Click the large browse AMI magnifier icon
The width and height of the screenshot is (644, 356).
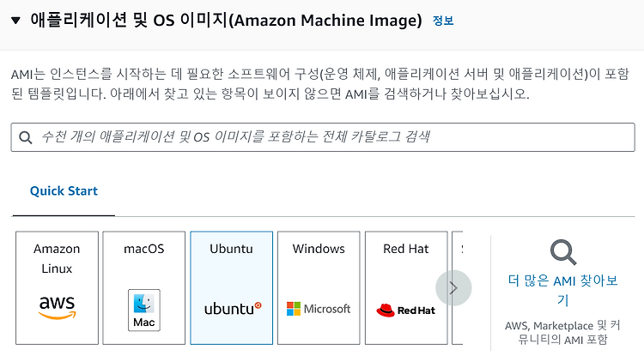coord(563,252)
